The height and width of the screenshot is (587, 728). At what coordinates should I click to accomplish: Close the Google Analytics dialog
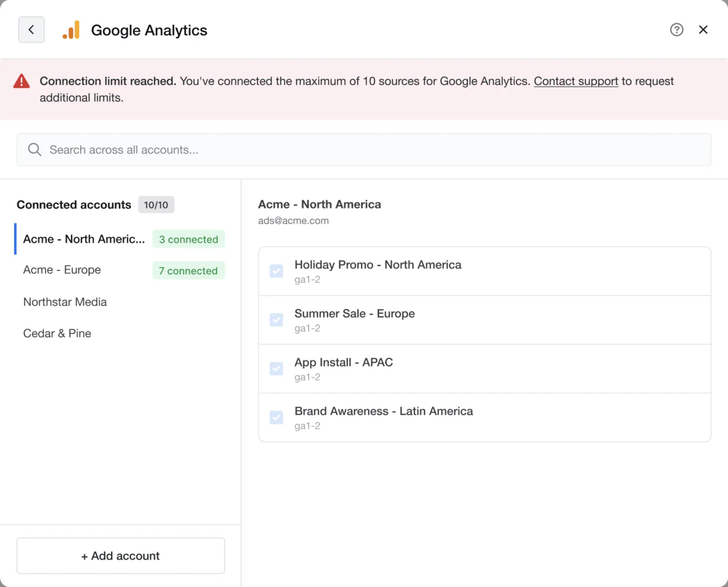tap(703, 30)
